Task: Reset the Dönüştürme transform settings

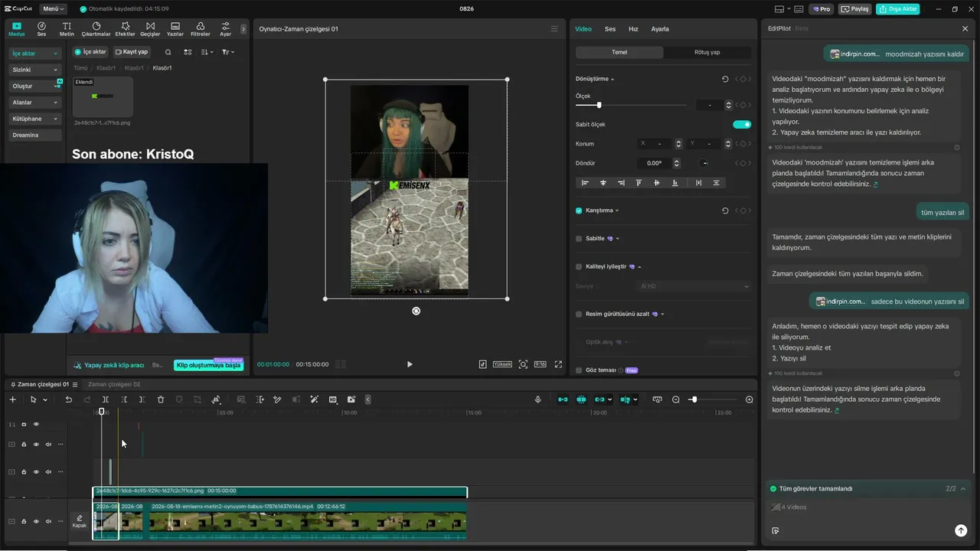Action: pyautogui.click(x=725, y=79)
